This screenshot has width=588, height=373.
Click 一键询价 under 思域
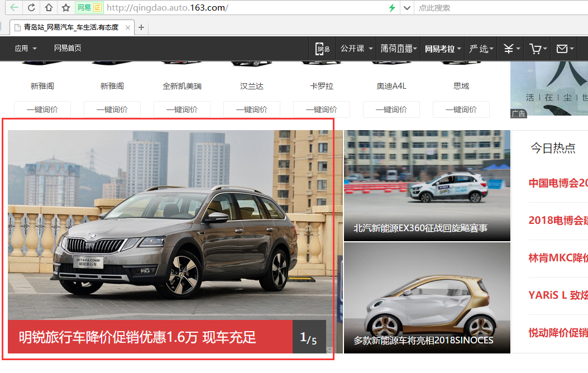[x=461, y=109]
